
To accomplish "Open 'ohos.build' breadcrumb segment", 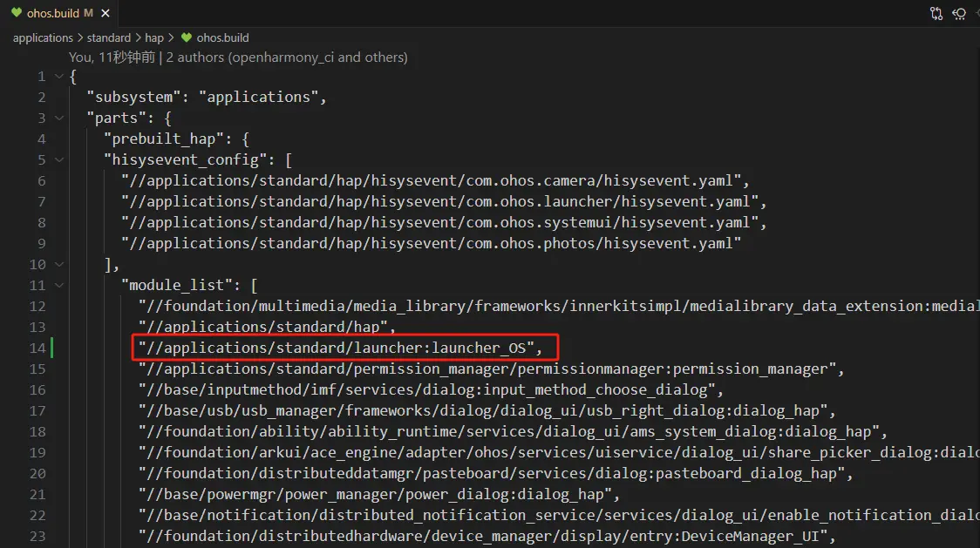I will point(222,38).
